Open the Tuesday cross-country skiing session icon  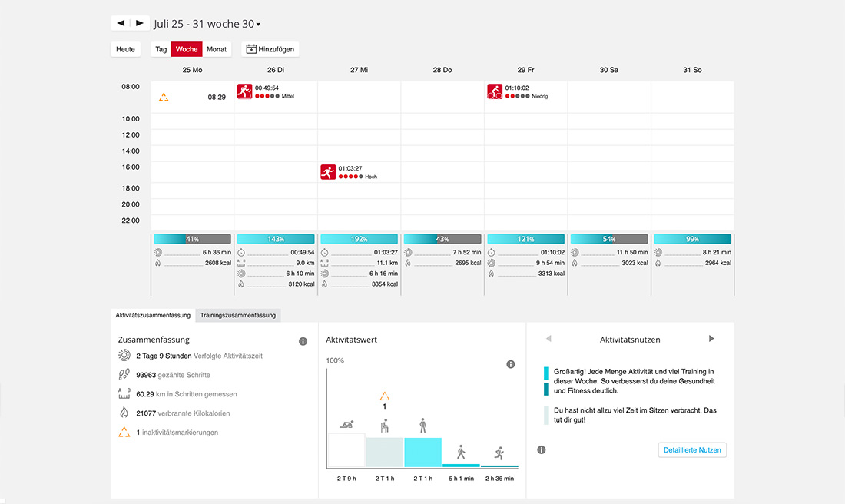244,91
